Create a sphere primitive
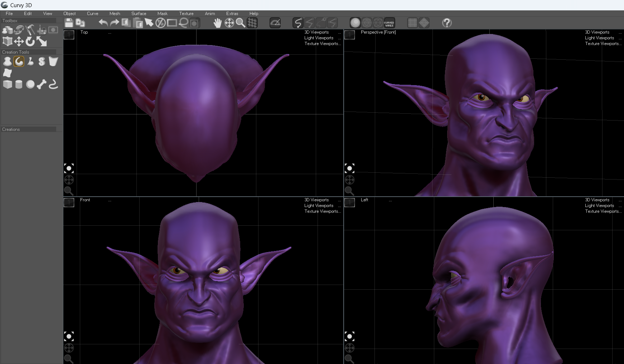The image size is (624, 364). pyautogui.click(x=30, y=84)
